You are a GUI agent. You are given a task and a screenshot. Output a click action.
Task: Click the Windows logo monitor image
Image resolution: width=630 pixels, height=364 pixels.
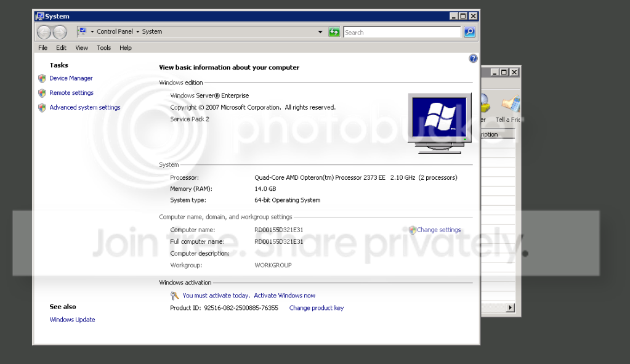(x=440, y=123)
